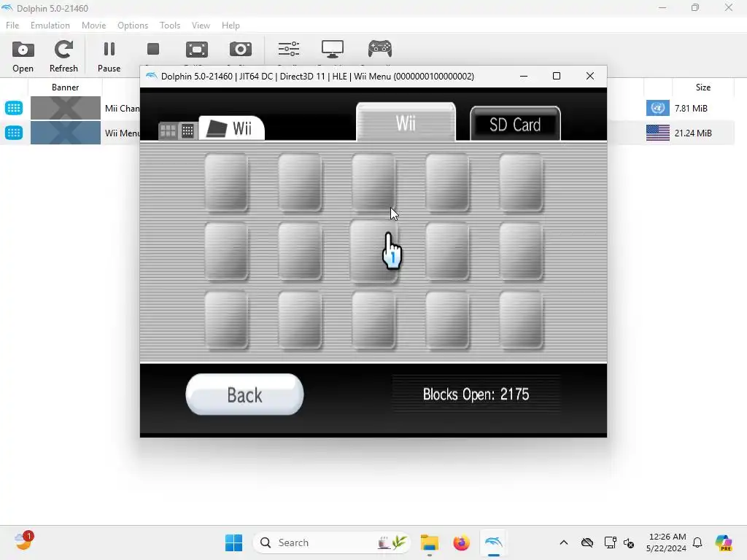Screen dimensions: 747x560
Task: Stop the emulation with the square icon
Action: pyautogui.click(x=153, y=50)
